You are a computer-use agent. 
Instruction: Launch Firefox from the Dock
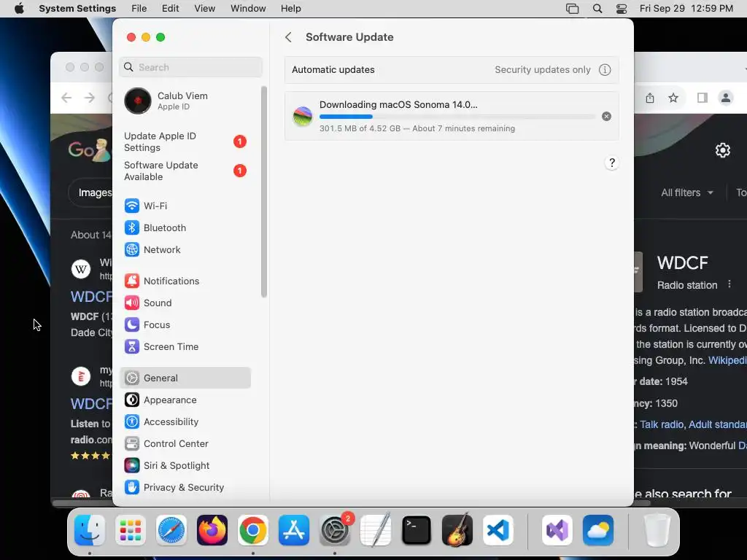click(212, 530)
